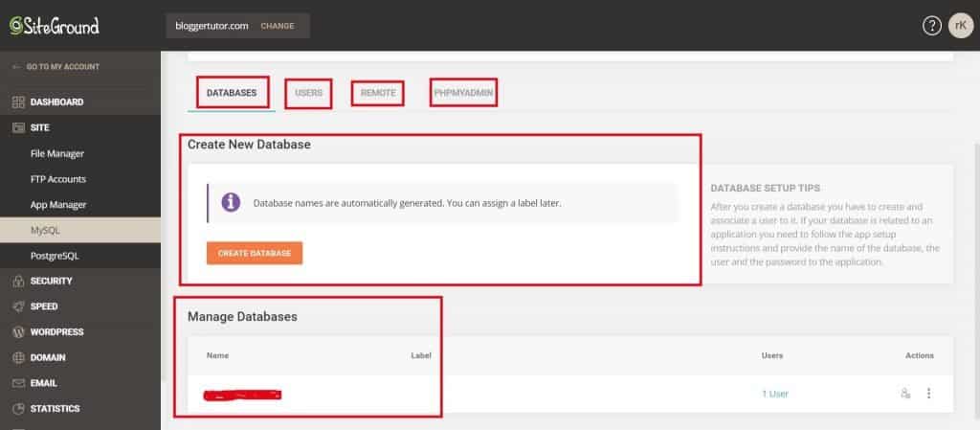Open the three-dot actions menu
This screenshot has width=980, height=430.
click(x=928, y=393)
